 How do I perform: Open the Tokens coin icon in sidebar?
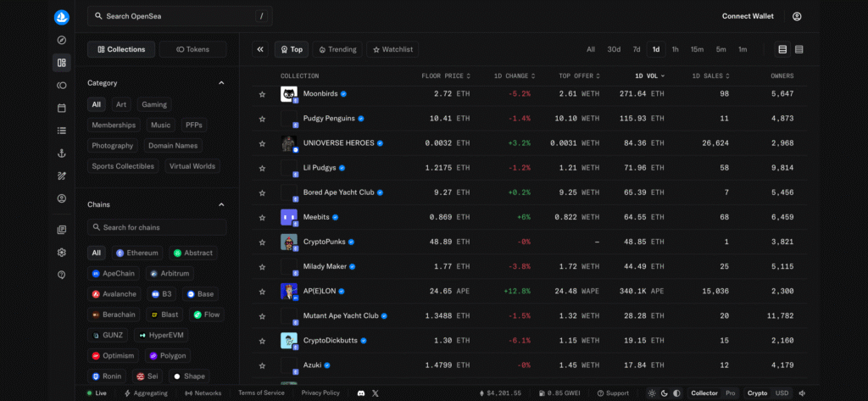click(x=61, y=86)
